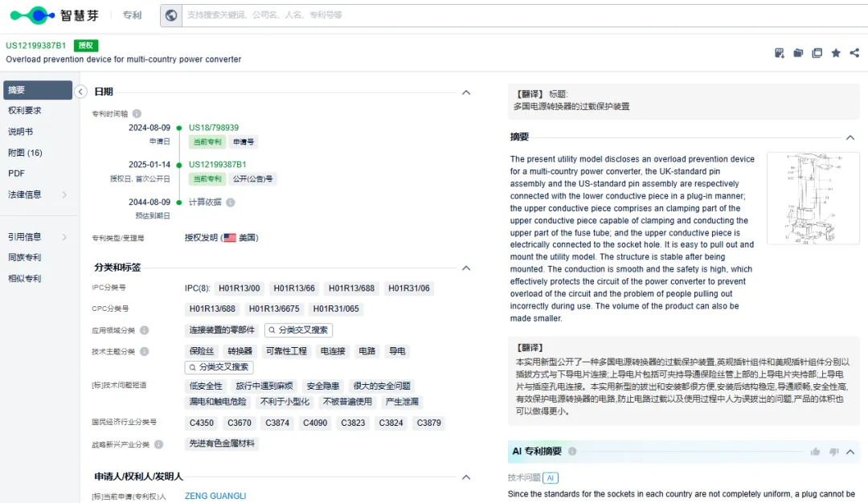Click the 转换器 topic tag
This screenshot has height=503, width=868.
tap(240, 351)
